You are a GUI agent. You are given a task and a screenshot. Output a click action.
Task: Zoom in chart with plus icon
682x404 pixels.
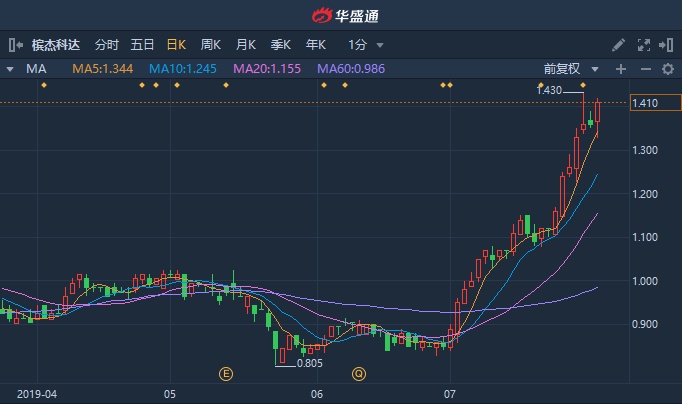(621, 69)
